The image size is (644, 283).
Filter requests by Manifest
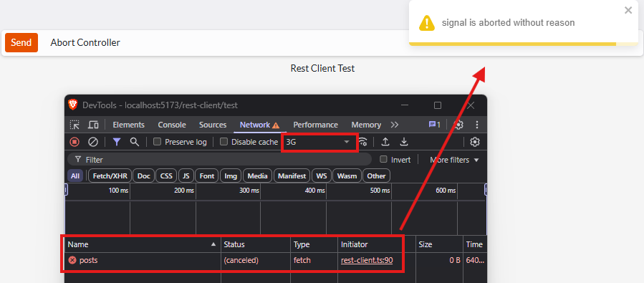292,176
